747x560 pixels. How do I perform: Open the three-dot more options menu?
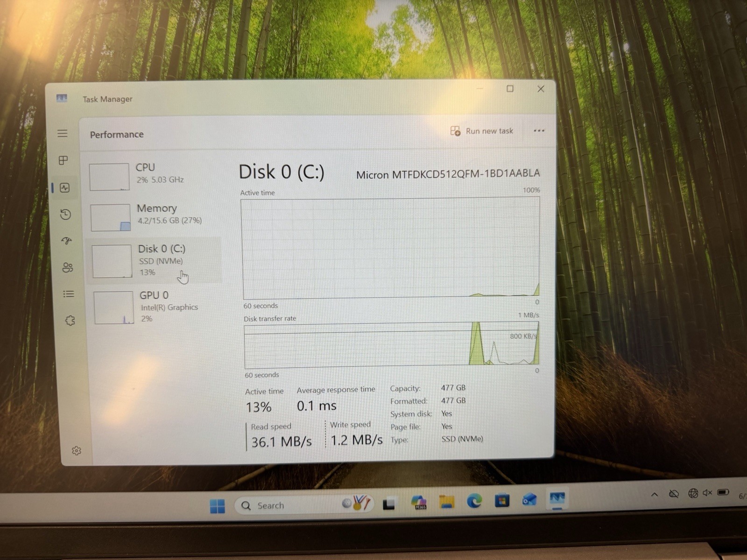[x=539, y=131]
